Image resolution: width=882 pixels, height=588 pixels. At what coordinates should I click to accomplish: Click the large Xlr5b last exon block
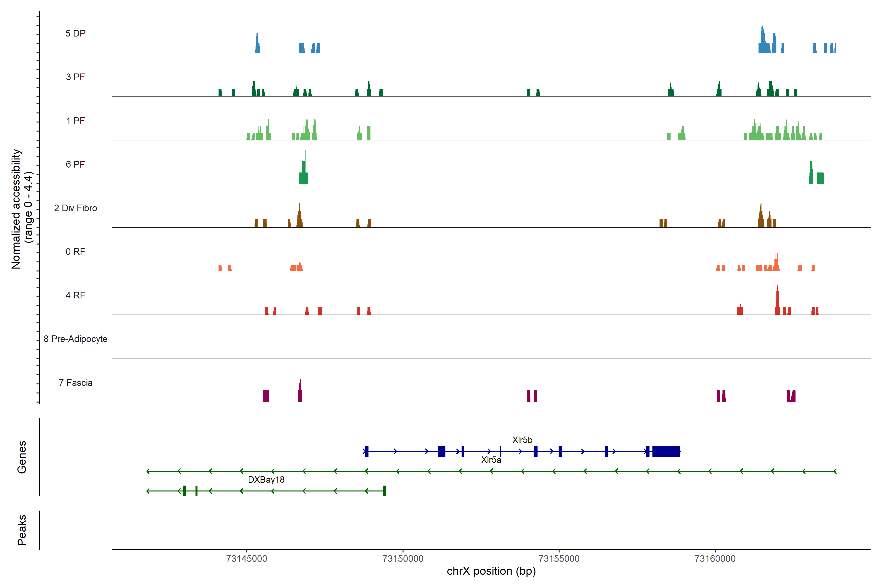[666, 451]
